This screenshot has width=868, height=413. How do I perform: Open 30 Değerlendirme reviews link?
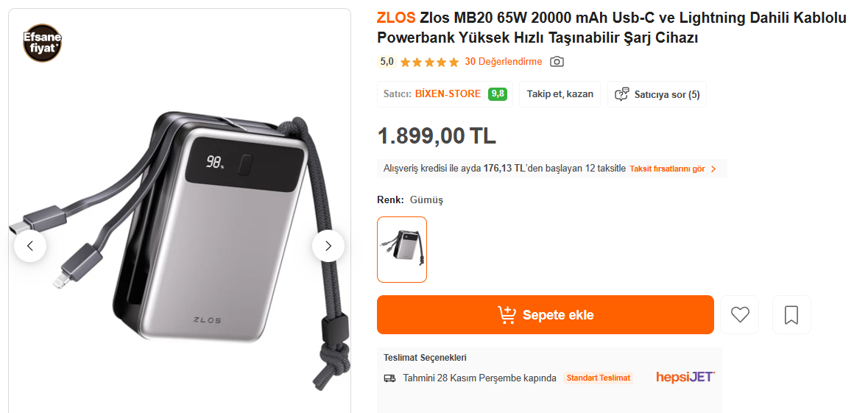tap(503, 61)
